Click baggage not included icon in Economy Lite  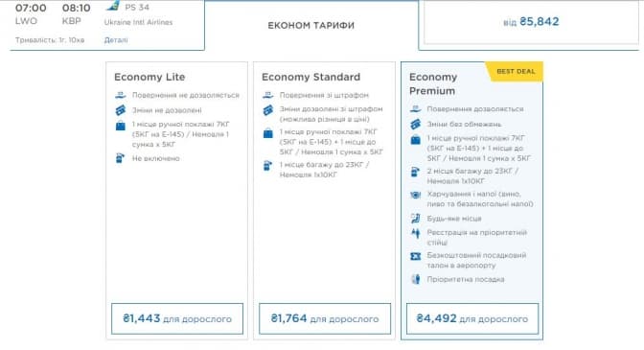pyautogui.click(x=120, y=158)
